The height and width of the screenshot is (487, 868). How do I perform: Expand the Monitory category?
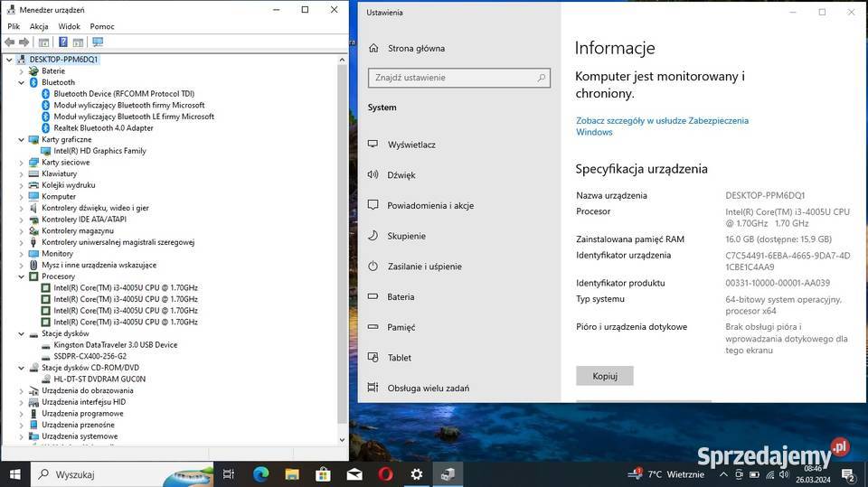point(21,254)
